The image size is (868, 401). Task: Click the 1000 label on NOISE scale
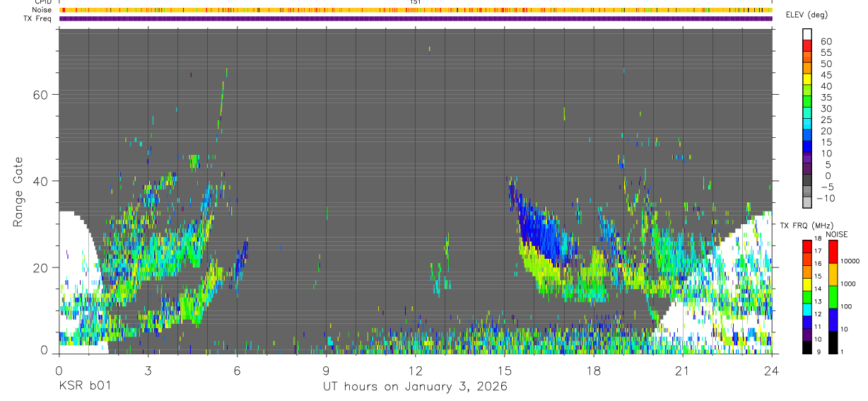848,284
